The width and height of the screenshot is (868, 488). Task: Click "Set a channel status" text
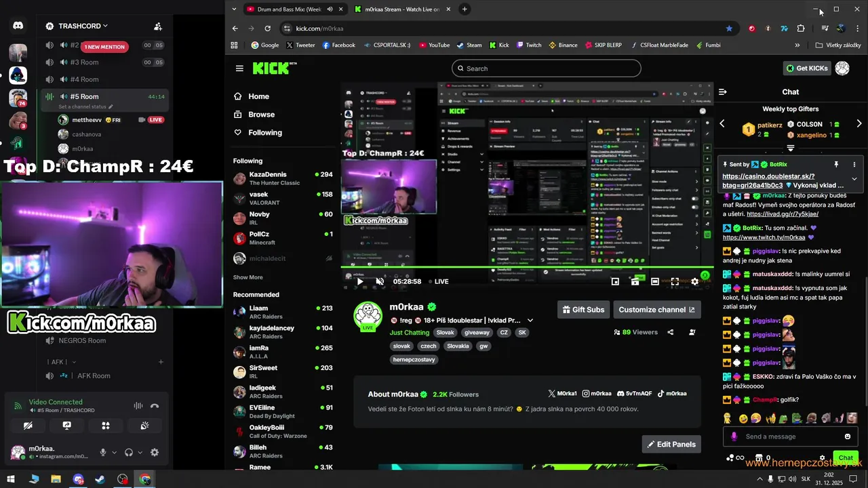[x=83, y=107]
